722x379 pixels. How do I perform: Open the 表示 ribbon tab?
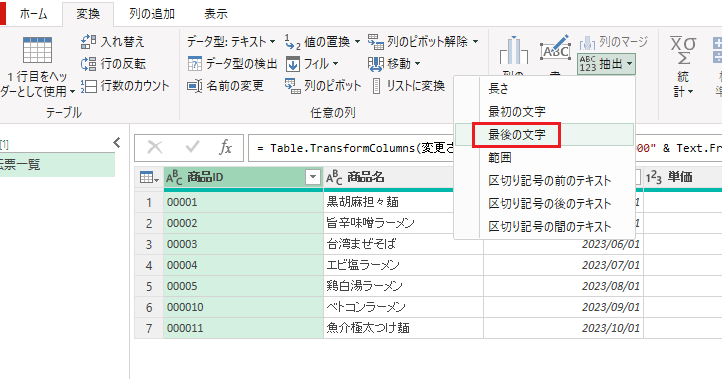coord(215,14)
